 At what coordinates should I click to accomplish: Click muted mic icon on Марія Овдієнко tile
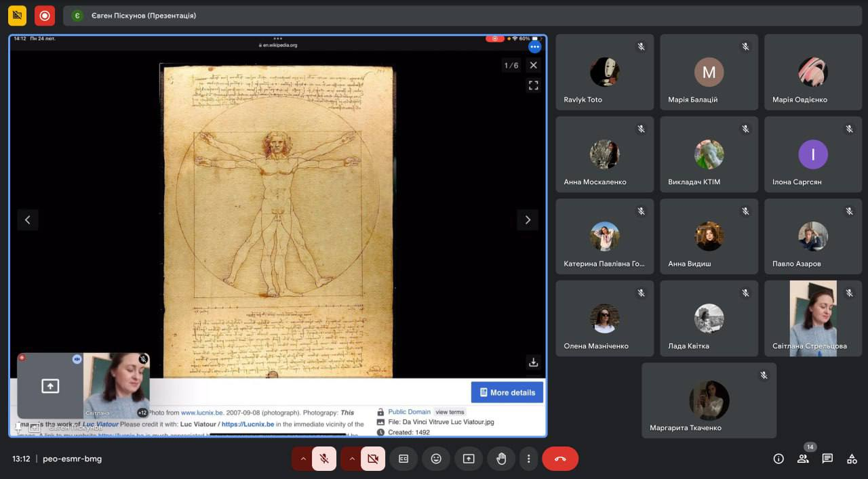tap(849, 47)
